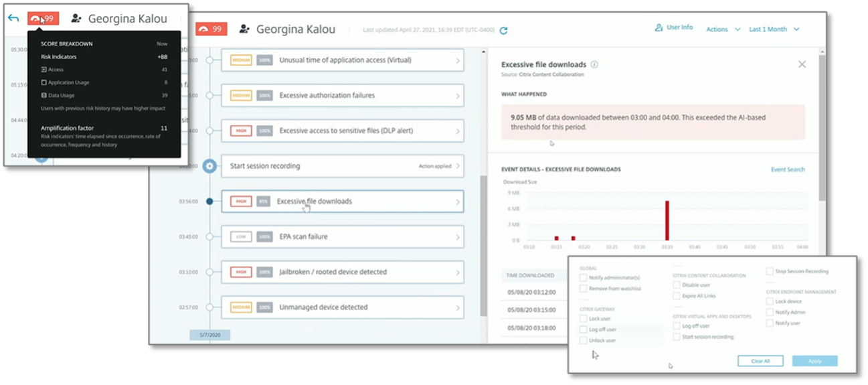The height and width of the screenshot is (385, 868).
Task: Check Start session recording checkbox
Action: [677, 336]
